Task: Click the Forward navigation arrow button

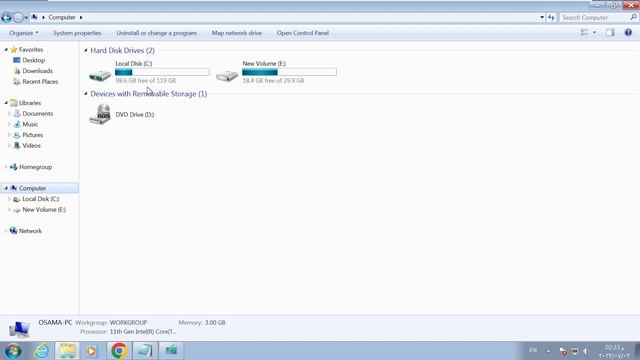Action: [18, 18]
